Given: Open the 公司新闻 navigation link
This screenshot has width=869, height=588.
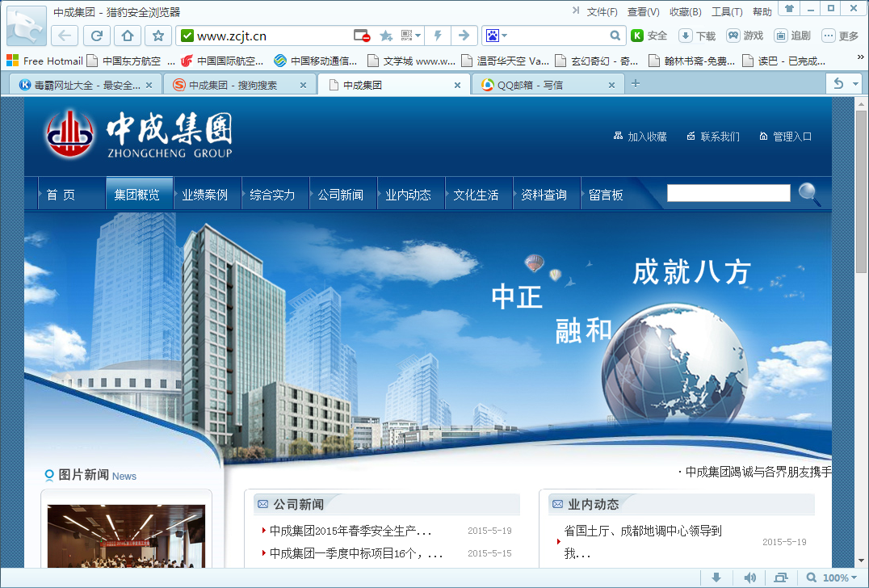Looking at the screenshot, I should tap(340, 195).
